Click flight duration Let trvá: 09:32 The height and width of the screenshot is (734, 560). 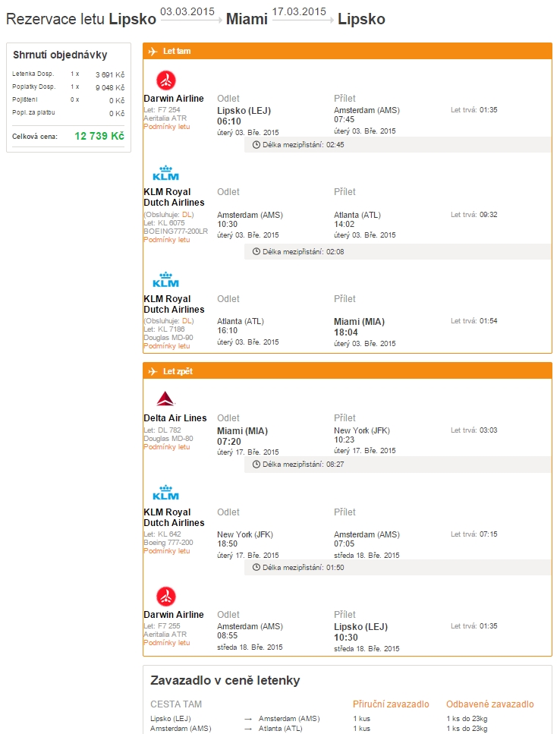(474, 214)
